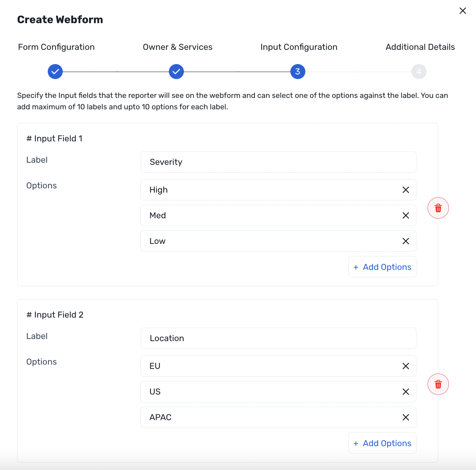Click the Location label input field
This screenshot has width=476, height=470.
click(278, 338)
